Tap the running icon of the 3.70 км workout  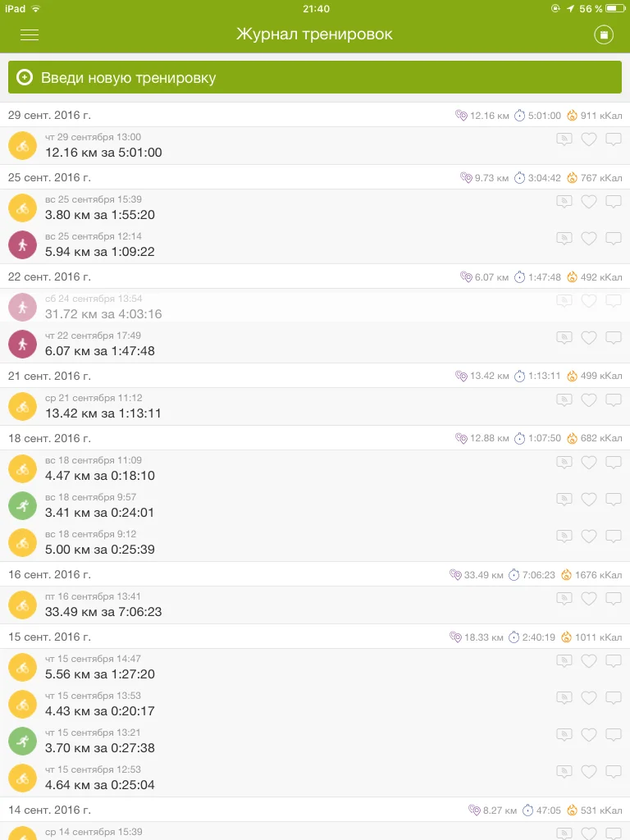click(22, 741)
